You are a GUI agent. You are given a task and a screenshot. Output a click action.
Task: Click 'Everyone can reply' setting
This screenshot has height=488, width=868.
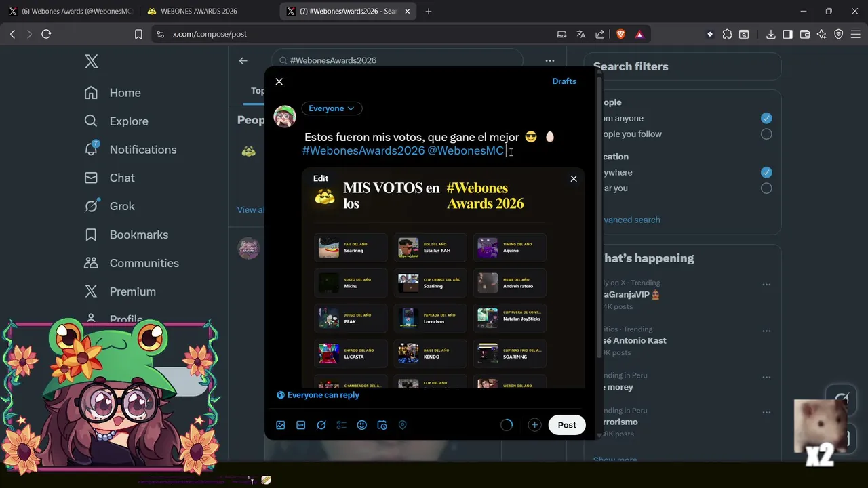tap(318, 395)
